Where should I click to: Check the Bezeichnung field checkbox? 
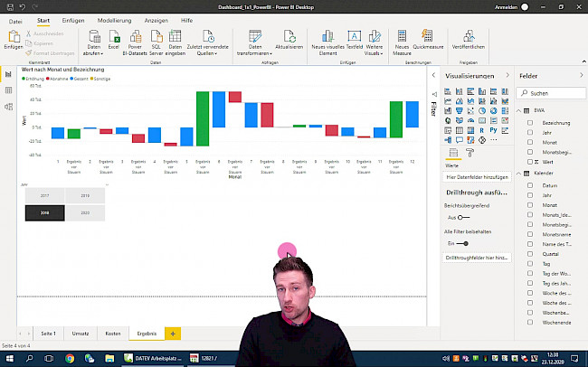[x=529, y=121]
